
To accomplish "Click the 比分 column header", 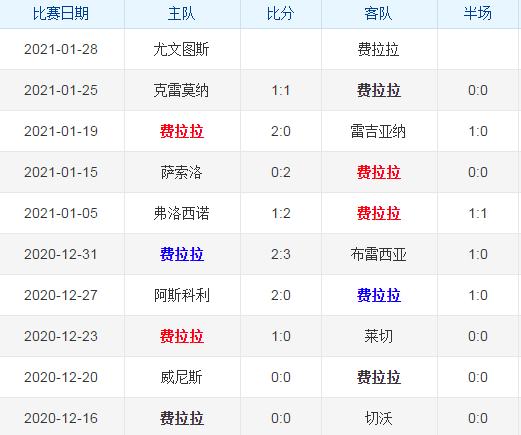I will click(280, 14).
